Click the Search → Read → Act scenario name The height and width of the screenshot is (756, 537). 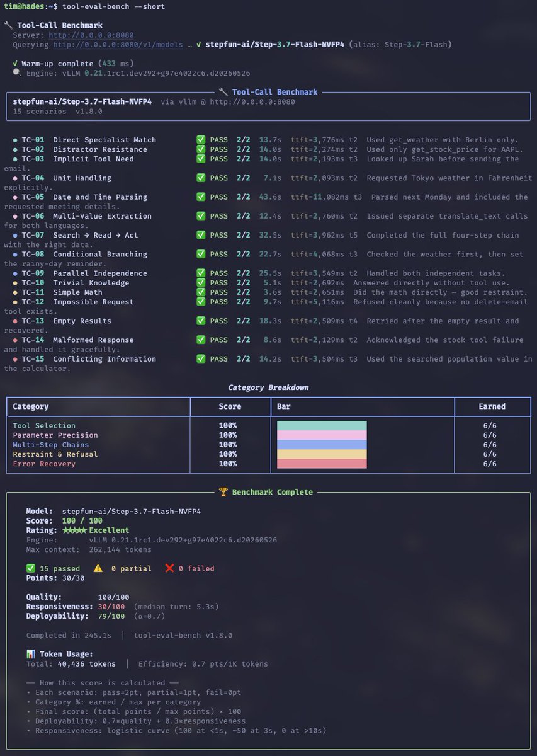click(96, 235)
